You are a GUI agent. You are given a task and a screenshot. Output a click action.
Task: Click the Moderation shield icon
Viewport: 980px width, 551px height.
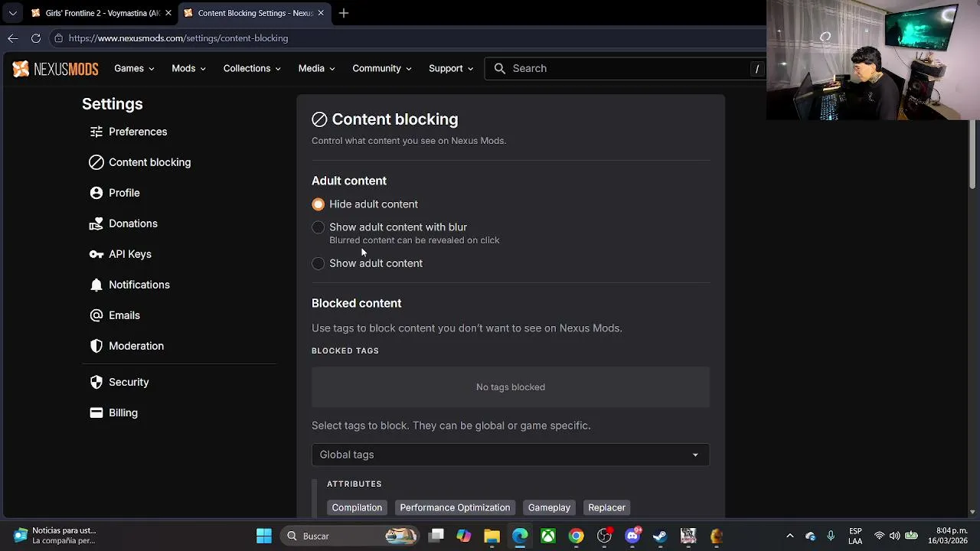click(x=96, y=346)
